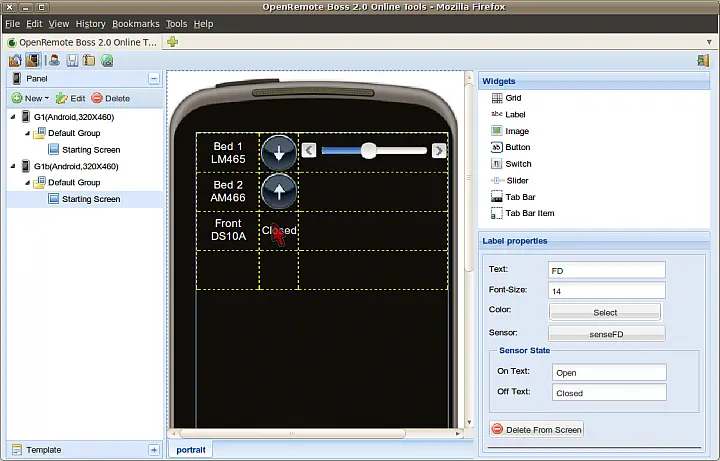This screenshot has width=720, height=461.
Task: Open the Bookmarks menu
Action: click(135, 24)
